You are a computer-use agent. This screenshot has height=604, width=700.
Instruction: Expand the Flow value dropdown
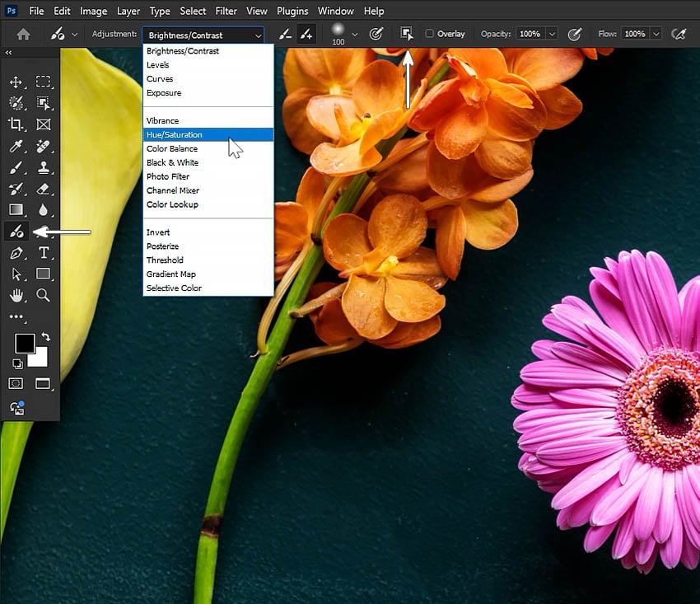click(x=656, y=34)
